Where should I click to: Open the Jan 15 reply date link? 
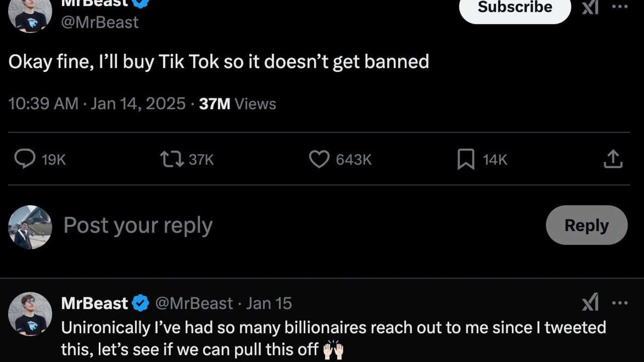coord(269,303)
